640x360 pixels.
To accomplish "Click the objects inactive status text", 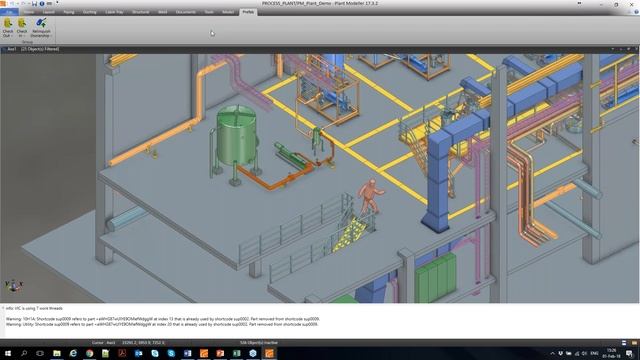I will (259, 343).
